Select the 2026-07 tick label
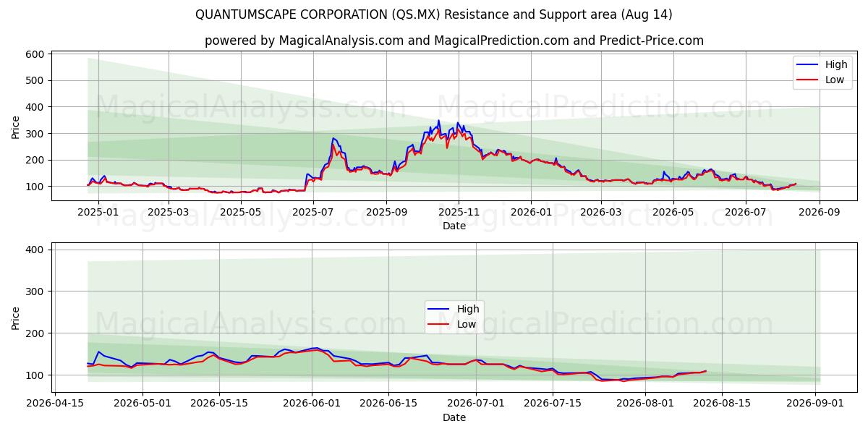868x434 pixels. 746,212
